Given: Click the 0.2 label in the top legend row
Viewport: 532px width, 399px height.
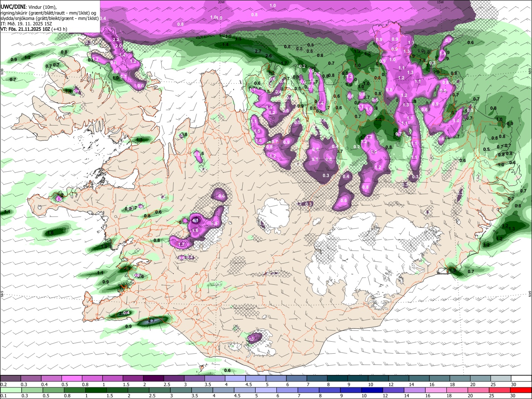Looking at the screenshot, I should (x=3, y=384).
